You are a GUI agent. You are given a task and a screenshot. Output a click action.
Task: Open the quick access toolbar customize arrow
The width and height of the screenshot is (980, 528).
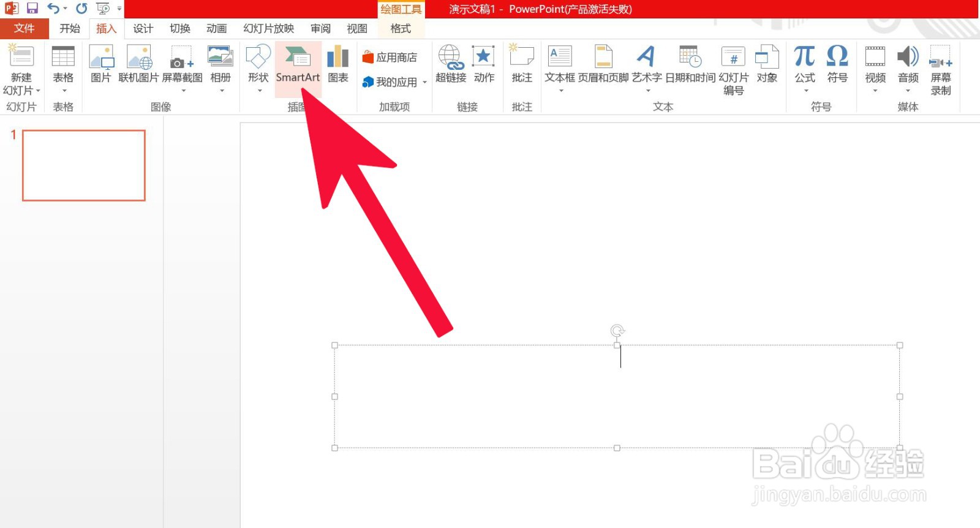(x=119, y=9)
